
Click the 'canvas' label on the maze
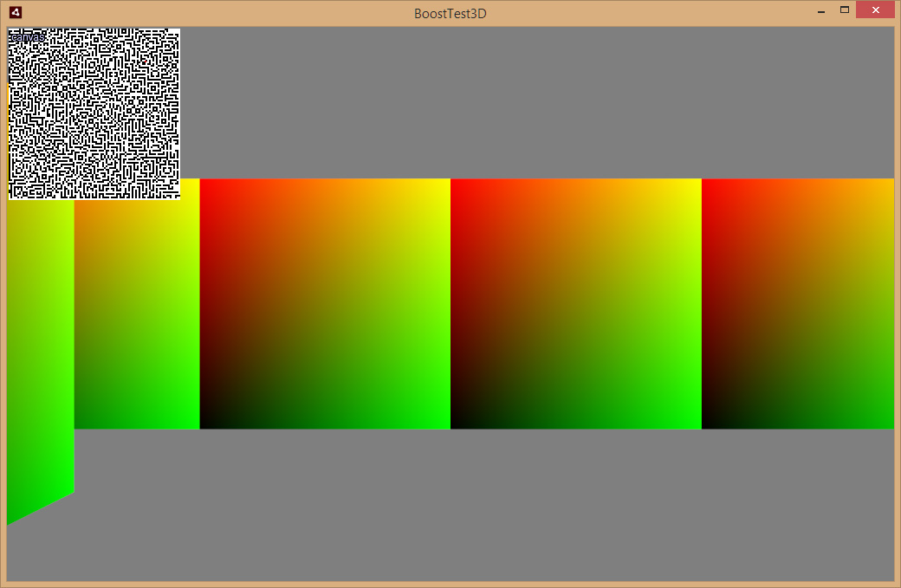[28, 37]
